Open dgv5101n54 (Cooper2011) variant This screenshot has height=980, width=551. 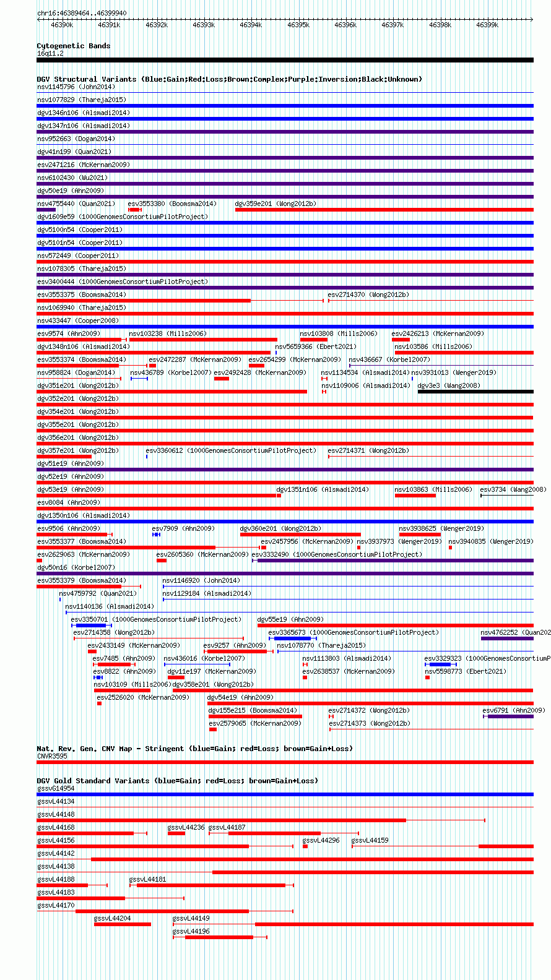[x=79, y=243]
